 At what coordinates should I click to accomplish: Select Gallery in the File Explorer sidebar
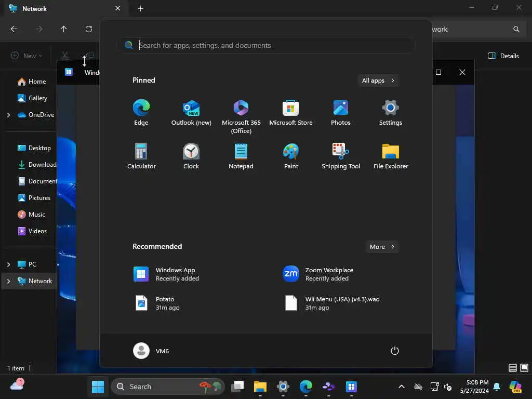[33, 98]
